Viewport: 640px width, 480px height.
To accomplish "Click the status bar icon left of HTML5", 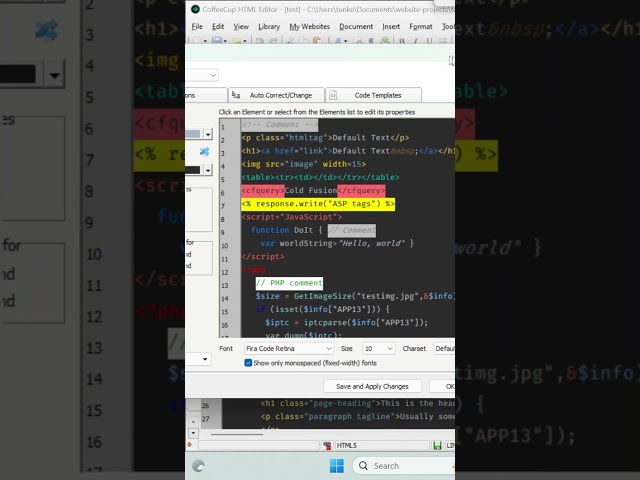I will 327,446.
